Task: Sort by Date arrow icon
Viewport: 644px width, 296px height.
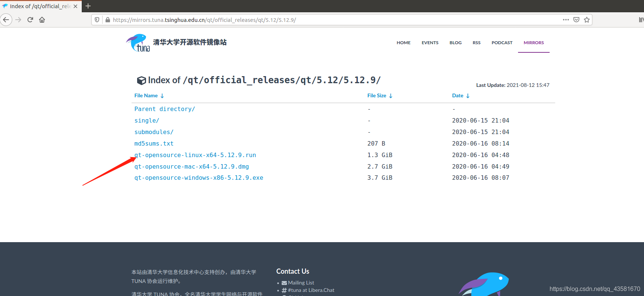Action: (x=468, y=96)
